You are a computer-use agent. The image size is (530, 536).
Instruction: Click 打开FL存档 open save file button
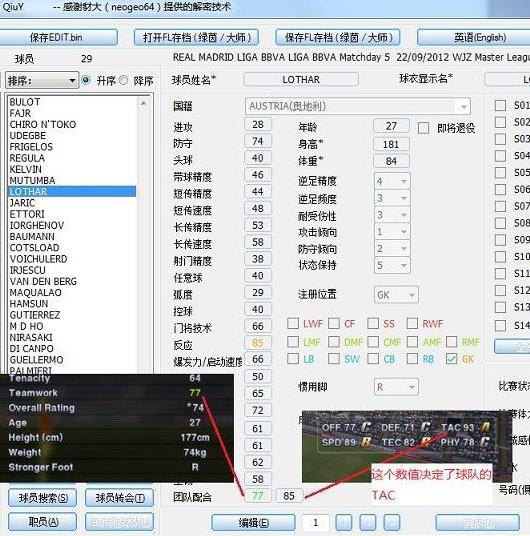[x=196, y=37]
